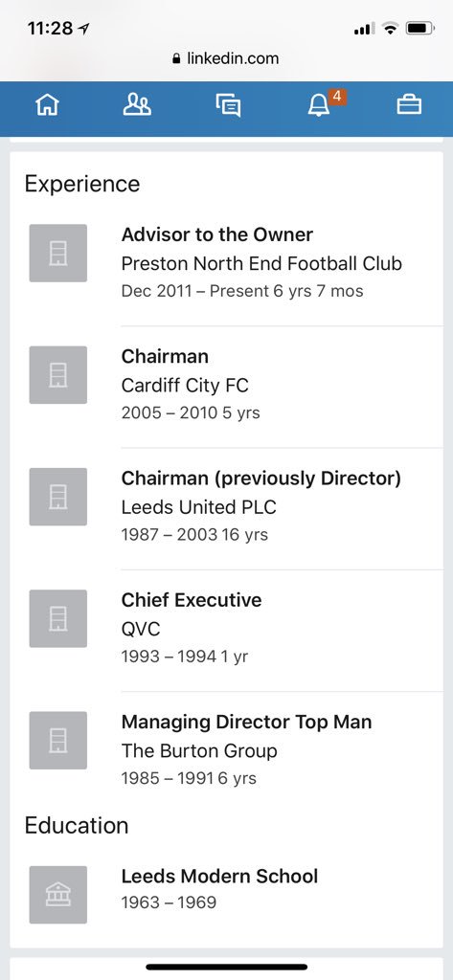Image resolution: width=453 pixels, height=980 pixels.
Task: Open My Network people icon
Action: [x=137, y=104]
